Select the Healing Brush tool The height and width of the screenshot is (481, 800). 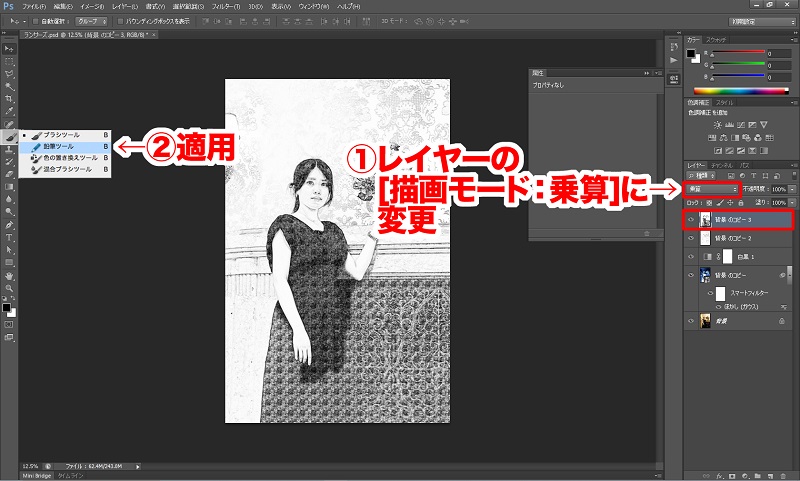[x=9, y=124]
